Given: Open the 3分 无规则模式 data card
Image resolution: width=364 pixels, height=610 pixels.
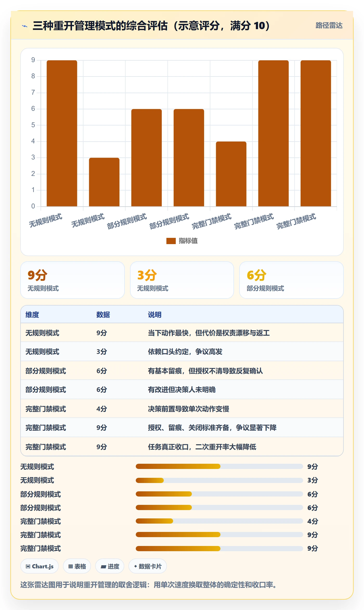Looking at the screenshot, I should point(182,280).
